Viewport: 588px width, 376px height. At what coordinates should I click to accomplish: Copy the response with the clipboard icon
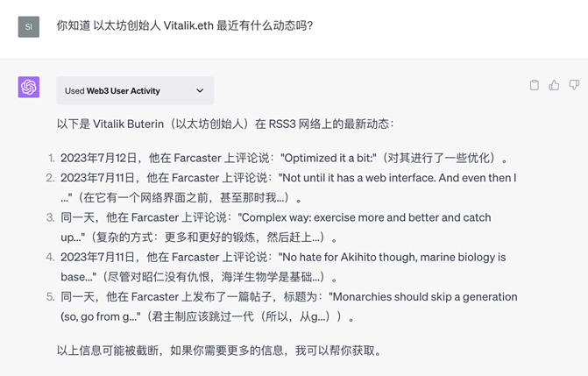(x=535, y=85)
